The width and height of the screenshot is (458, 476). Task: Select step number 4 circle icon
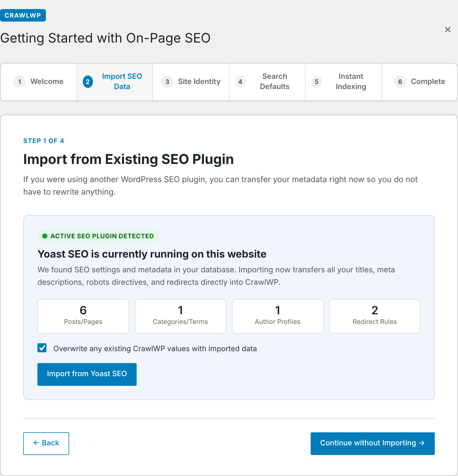240,82
